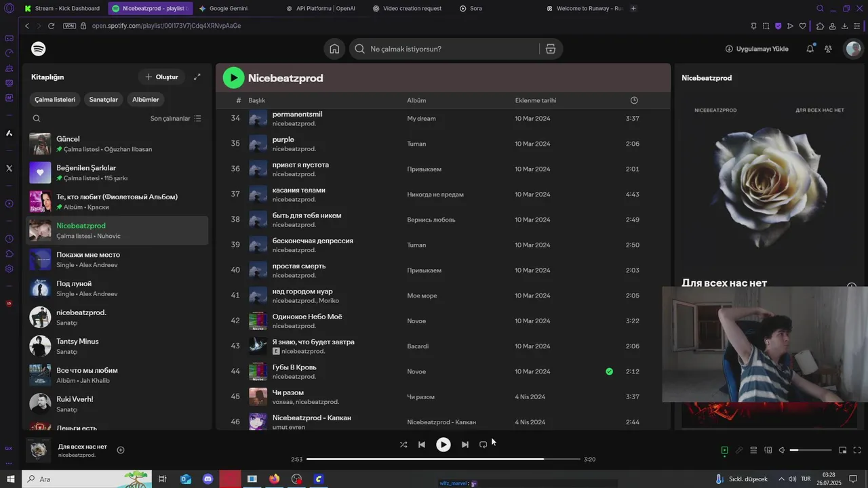Search within library magnifier icon

point(37,119)
